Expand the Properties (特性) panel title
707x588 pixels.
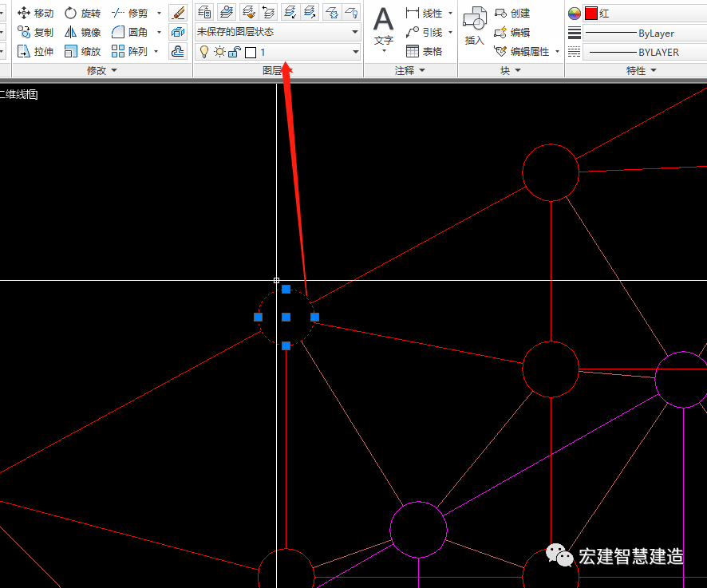[642, 70]
